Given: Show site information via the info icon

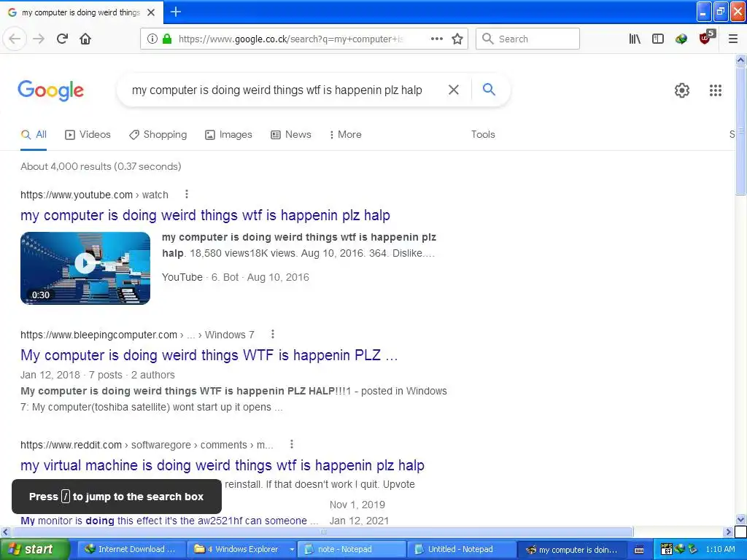Looking at the screenshot, I should coord(152,39).
